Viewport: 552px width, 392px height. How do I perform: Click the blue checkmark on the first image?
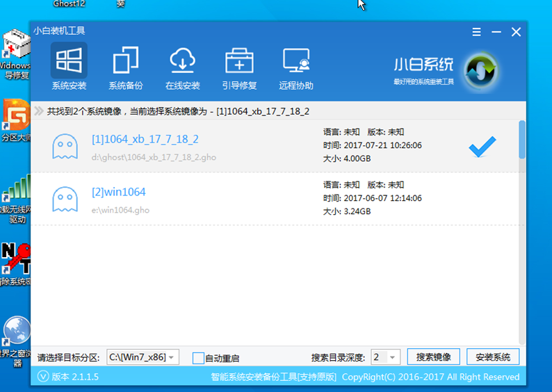[482, 146]
